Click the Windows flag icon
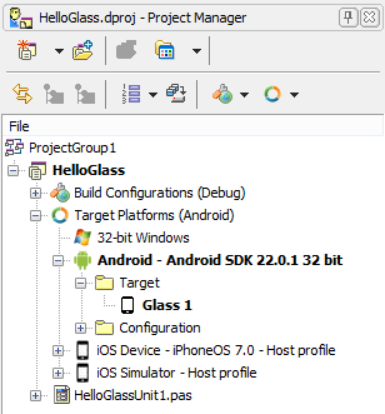385x414 pixels. pos(82,237)
